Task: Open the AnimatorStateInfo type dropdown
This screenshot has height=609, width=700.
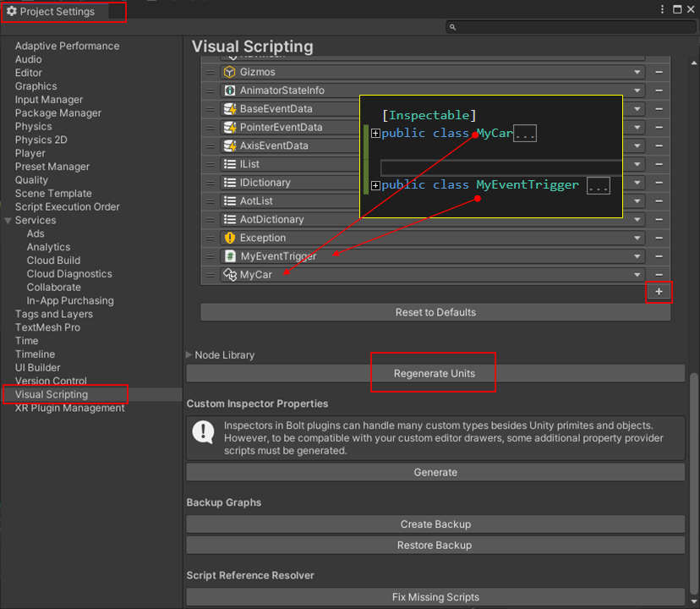Action: (637, 91)
